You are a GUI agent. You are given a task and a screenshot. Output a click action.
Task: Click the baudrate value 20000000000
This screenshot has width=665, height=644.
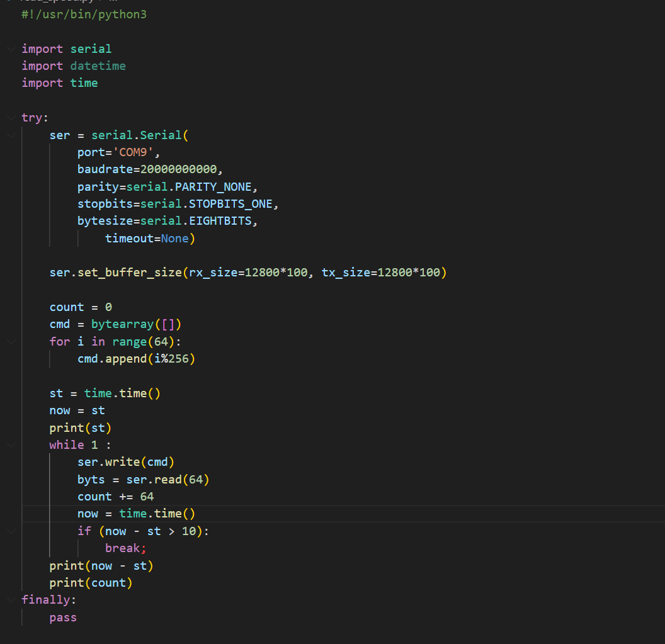179,169
